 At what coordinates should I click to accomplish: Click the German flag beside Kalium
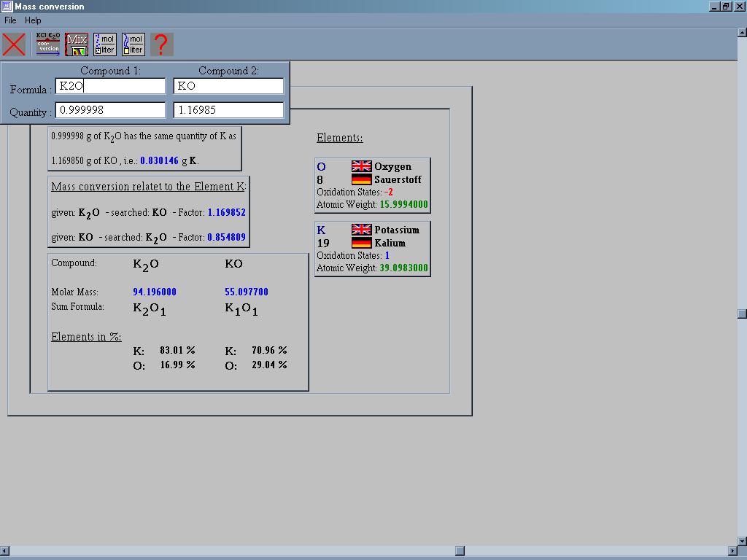pos(361,243)
